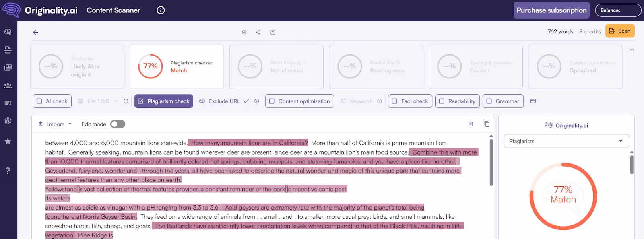The height and width of the screenshot is (239, 644).
Task: Open the documents tray sidebar icon
Action: coord(8,50)
